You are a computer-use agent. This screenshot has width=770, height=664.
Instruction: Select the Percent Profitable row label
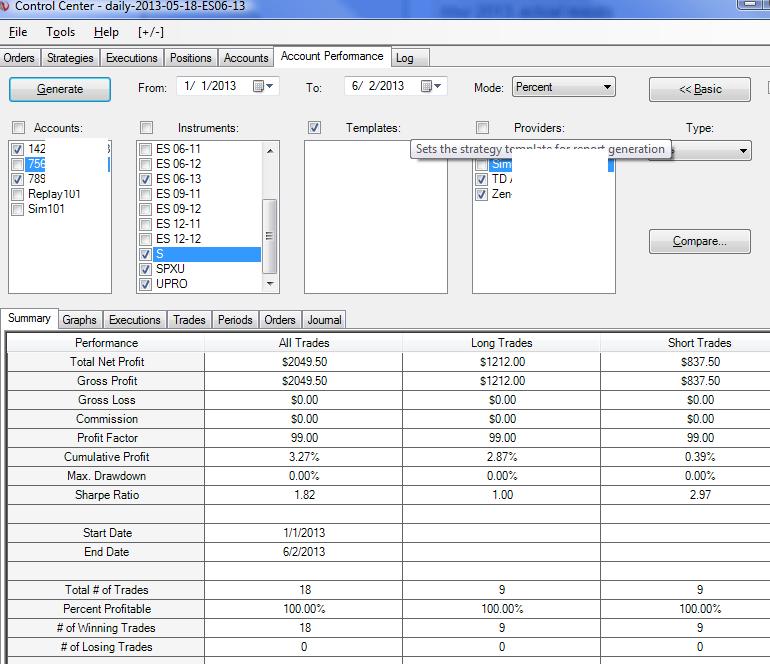pyautogui.click(x=107, y=609)
